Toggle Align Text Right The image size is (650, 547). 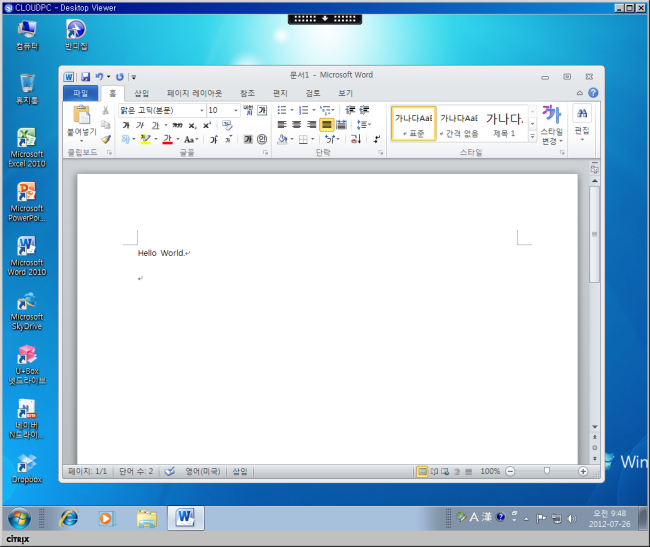pyautogui.click(x=312, y=124)
